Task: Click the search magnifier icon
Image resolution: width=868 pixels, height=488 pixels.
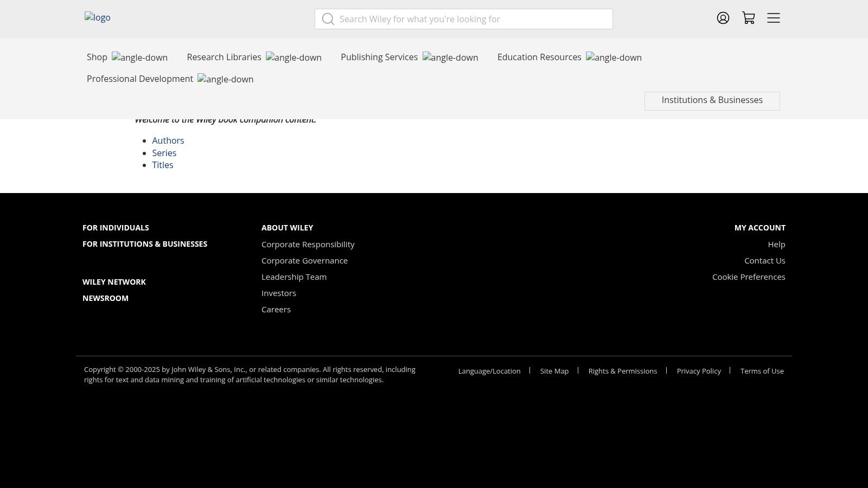Action: 328,20
